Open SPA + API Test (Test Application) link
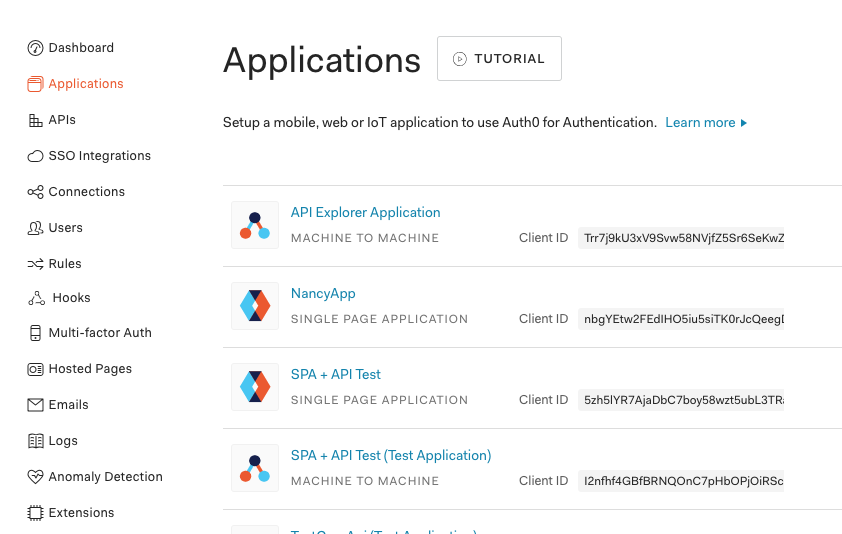This screenshot has height=534, width=842. [391, 456]
